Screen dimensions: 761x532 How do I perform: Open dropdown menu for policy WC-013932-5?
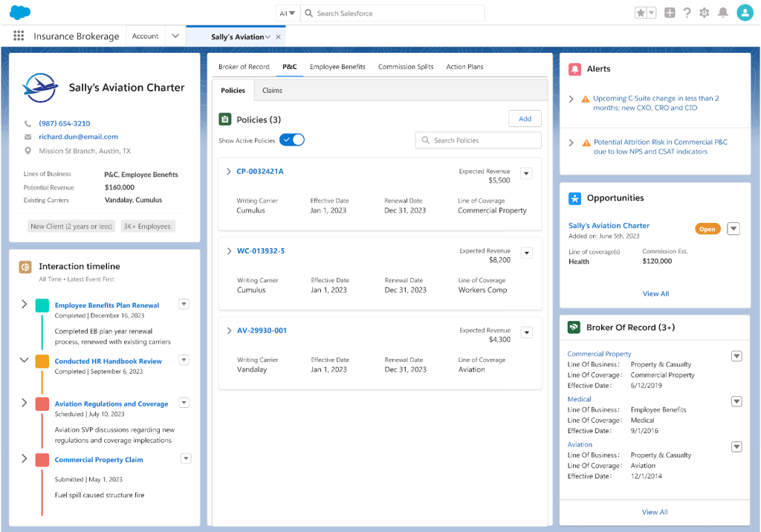click(526, 253)
